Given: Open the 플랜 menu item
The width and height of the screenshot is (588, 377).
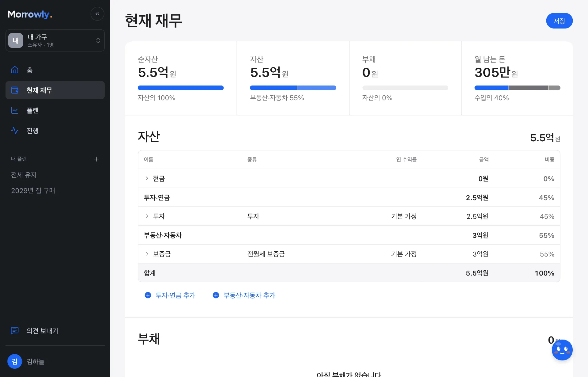Looking at the screenshot, I should point(55,110).
